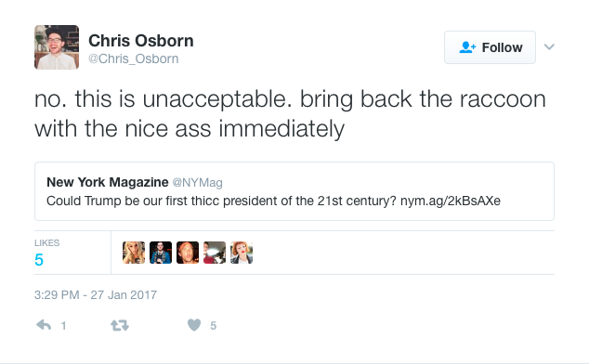This screenshot has width=589, height=364.
Task: Open New York Magazine quoted account name
Action: tap(108, 182)
